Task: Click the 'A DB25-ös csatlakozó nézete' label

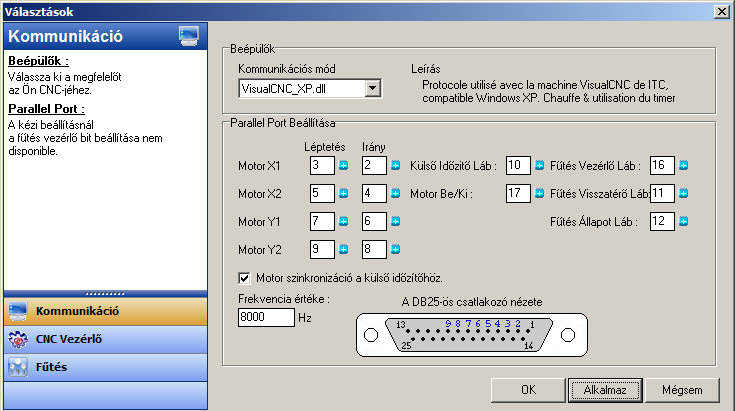Action: click(x=472, y=302)
